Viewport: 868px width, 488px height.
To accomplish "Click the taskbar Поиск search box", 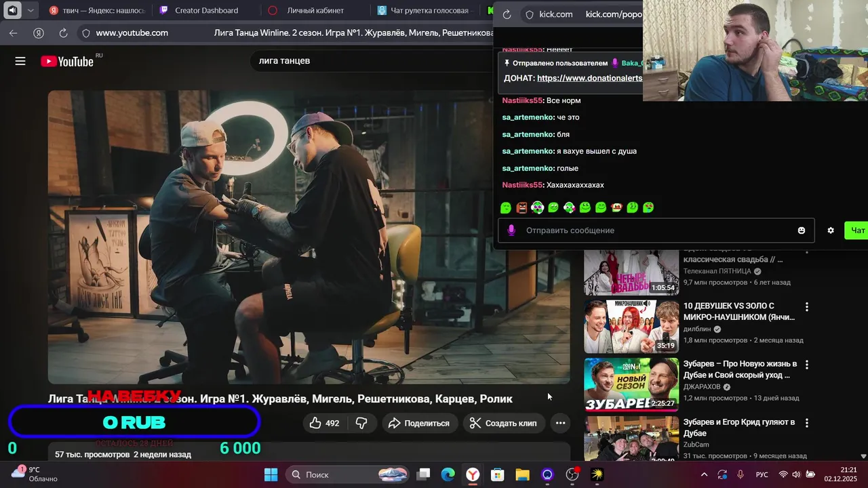I will [349, 474].
